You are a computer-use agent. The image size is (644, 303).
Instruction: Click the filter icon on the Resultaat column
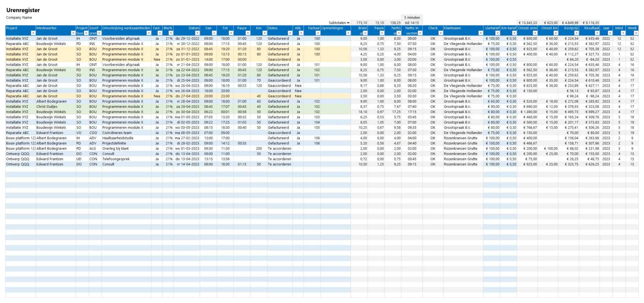(597, 33)
